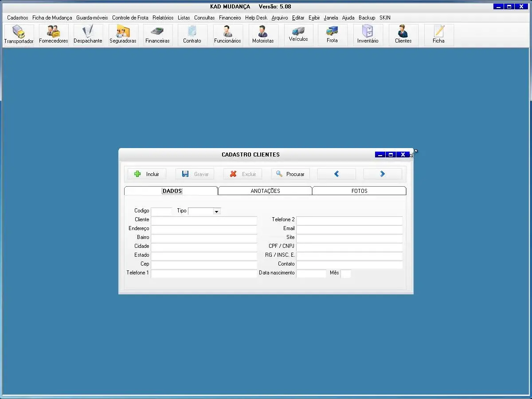
Task: Open the Transportador toolbar icon
Action: pos(19,35)
